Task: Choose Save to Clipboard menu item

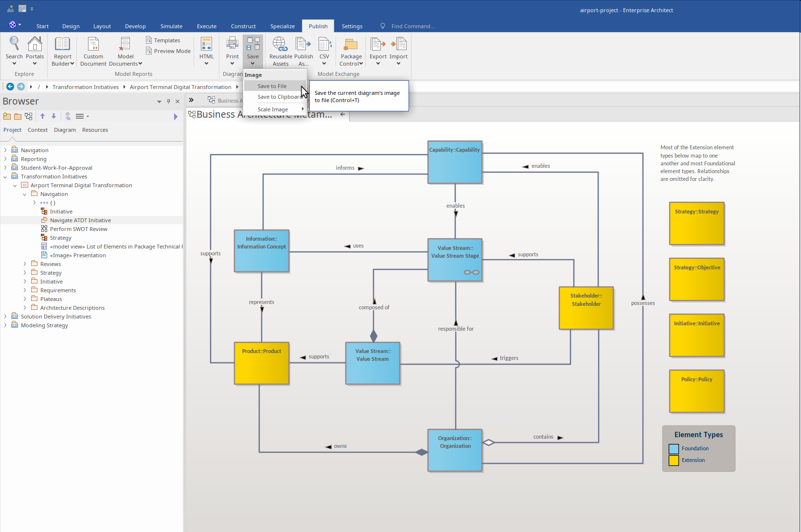Action: [x=275, y=97]
